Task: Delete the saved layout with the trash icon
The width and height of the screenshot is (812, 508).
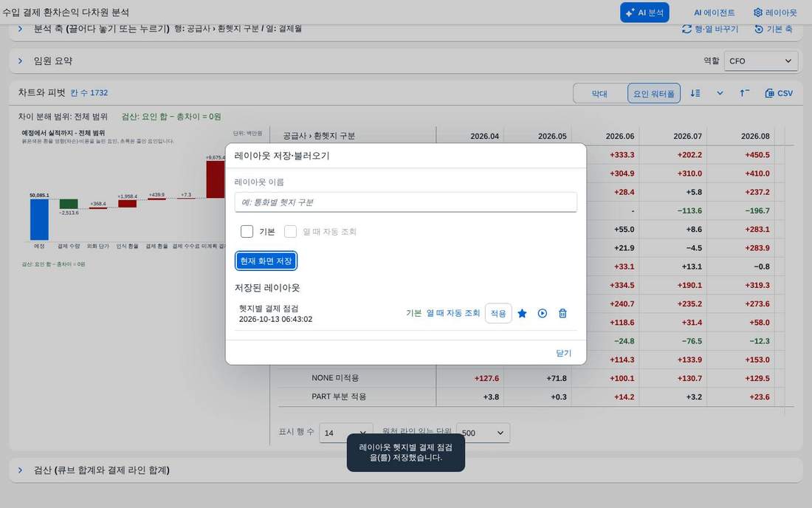Action: point(563,313)
